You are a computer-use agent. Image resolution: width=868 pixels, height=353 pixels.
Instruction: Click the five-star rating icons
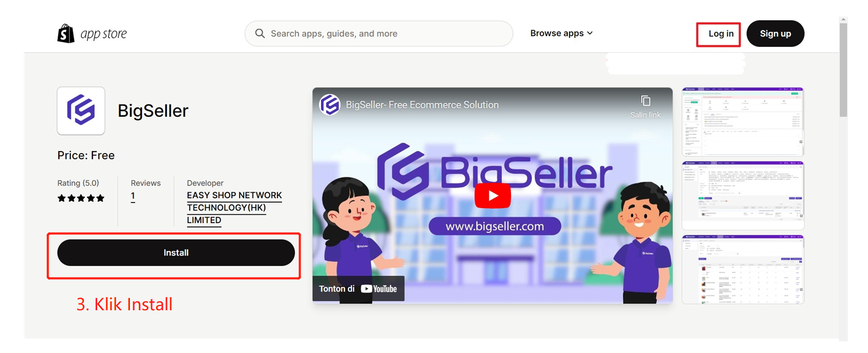point(81,198)
